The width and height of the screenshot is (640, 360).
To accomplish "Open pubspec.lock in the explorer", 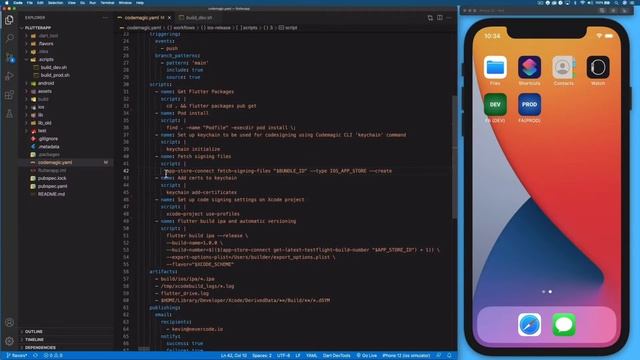I will (52, 178).
